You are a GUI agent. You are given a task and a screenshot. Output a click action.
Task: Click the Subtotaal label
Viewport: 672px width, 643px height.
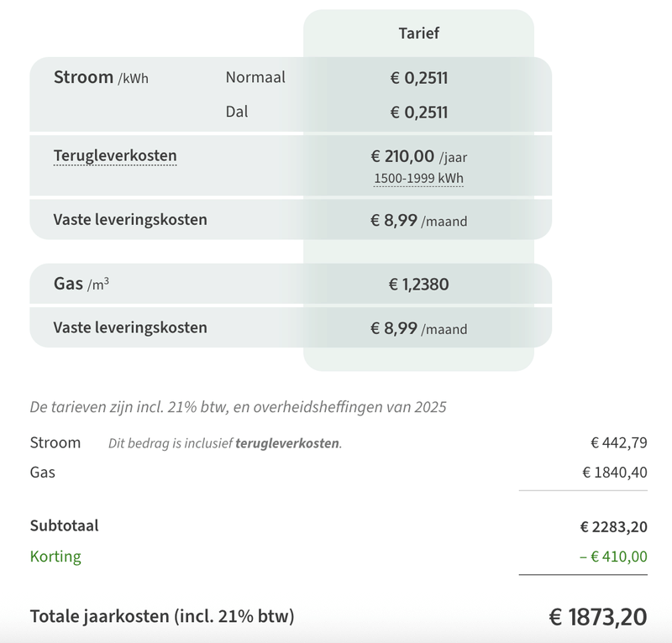(65, 526)
